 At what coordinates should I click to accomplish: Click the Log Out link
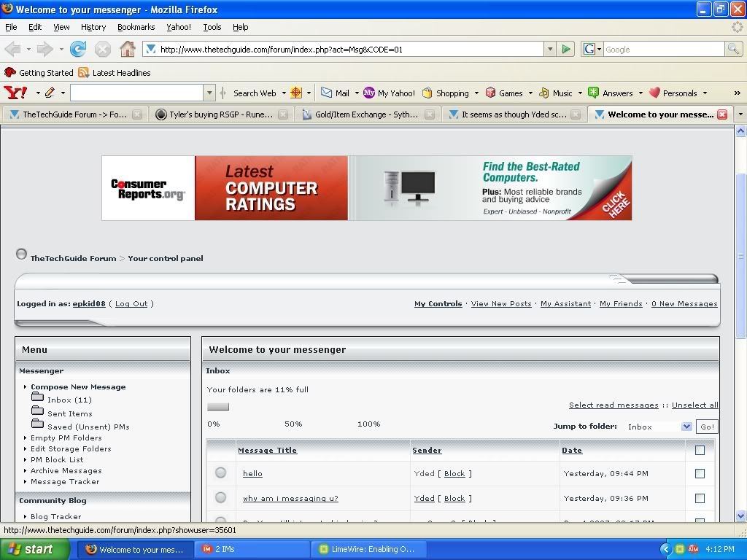pos(131,304)
